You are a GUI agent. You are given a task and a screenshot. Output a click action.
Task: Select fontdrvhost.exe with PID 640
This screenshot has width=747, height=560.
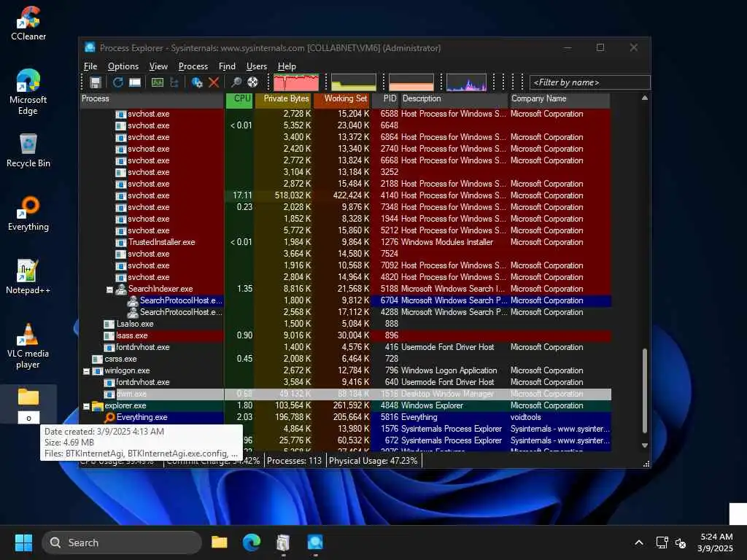coord(345,382)
